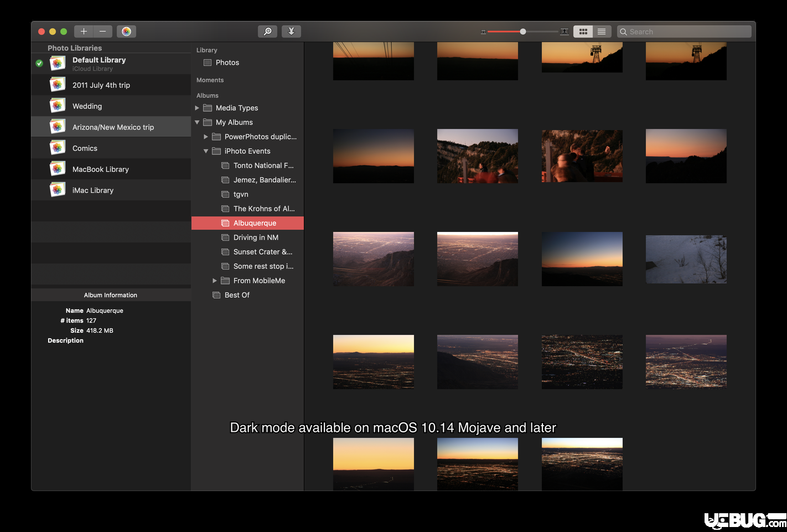Click the Album Information header
The width and height of the screenshot is (787, 532).
[111, 295]
